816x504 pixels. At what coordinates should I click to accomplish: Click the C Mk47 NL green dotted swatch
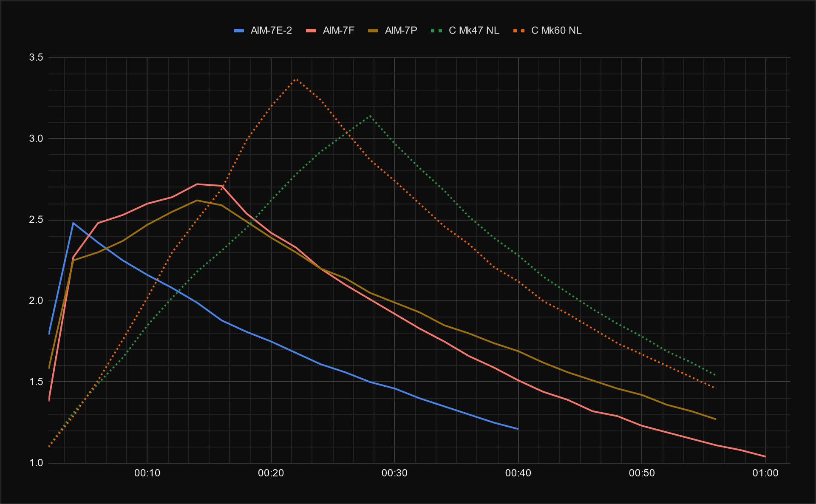(x=437, y=31)
